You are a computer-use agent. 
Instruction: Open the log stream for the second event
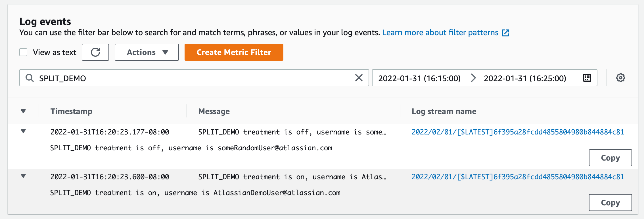[517, 176]
